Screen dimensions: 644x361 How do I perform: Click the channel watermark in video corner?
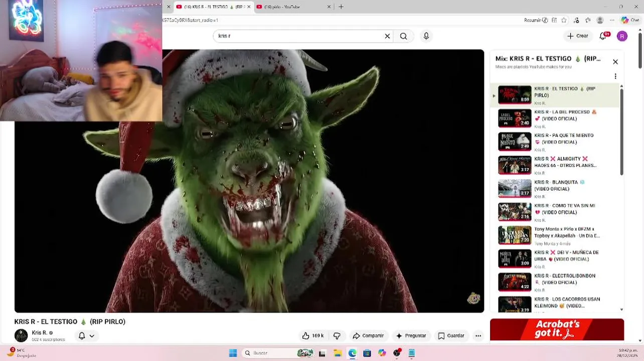pyautogui.click(x=473, y=298)
